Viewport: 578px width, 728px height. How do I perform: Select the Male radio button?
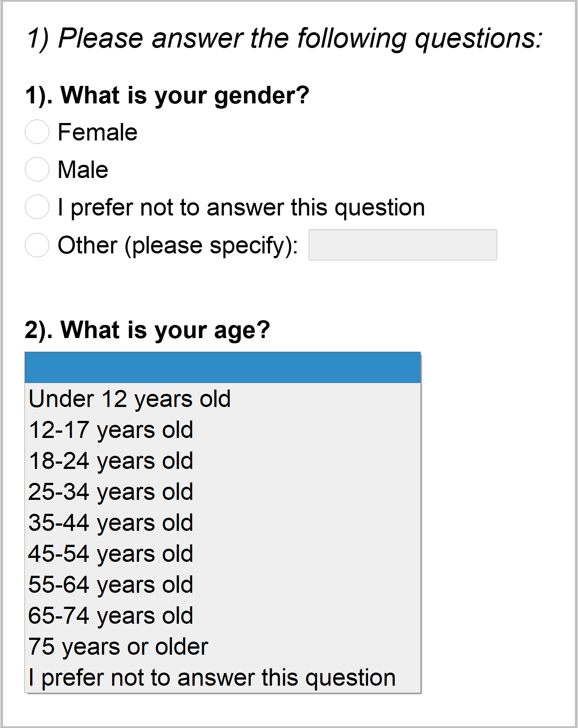(x=37, y=169)
